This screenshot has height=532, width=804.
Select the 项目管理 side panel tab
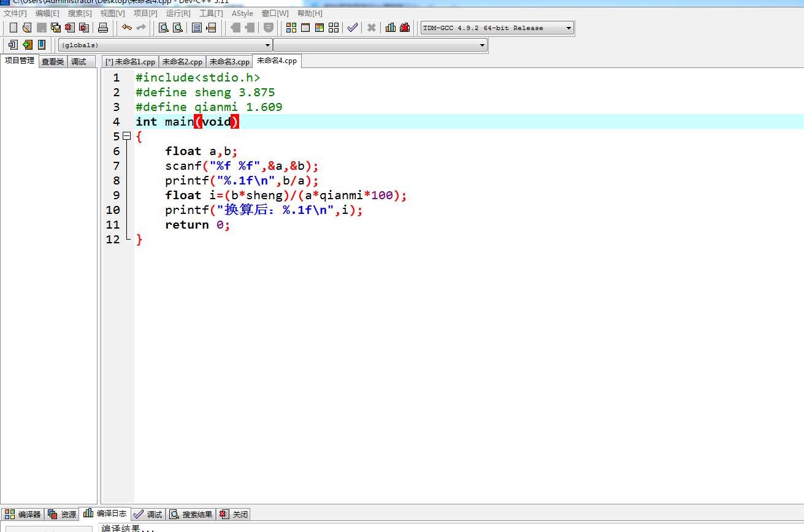(x=20, y=61)
